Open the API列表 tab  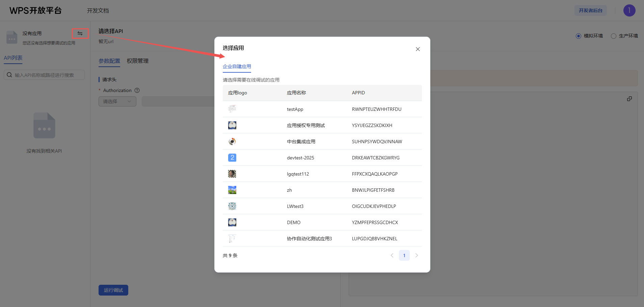pyautogui.click(x=13, y=58)
